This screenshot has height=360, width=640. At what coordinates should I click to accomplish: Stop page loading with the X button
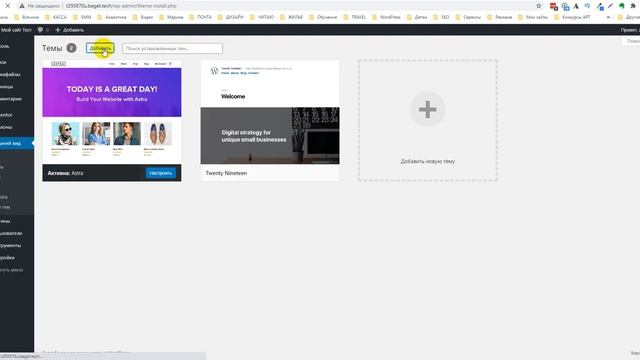pos(7,6)
